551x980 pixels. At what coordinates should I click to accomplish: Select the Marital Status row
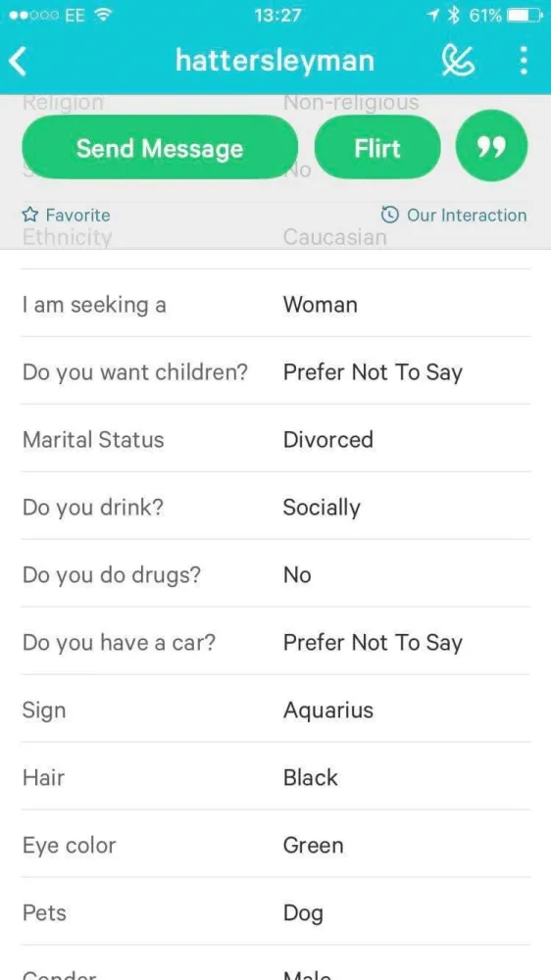tap(275, 438)
